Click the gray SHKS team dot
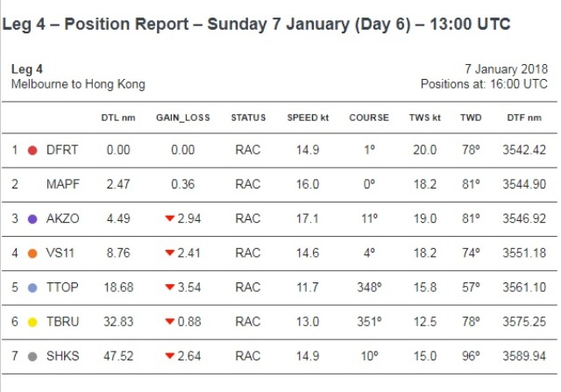The height and width of the screenshot is (392, 561). pyautogui.click(x=32, y=357)
